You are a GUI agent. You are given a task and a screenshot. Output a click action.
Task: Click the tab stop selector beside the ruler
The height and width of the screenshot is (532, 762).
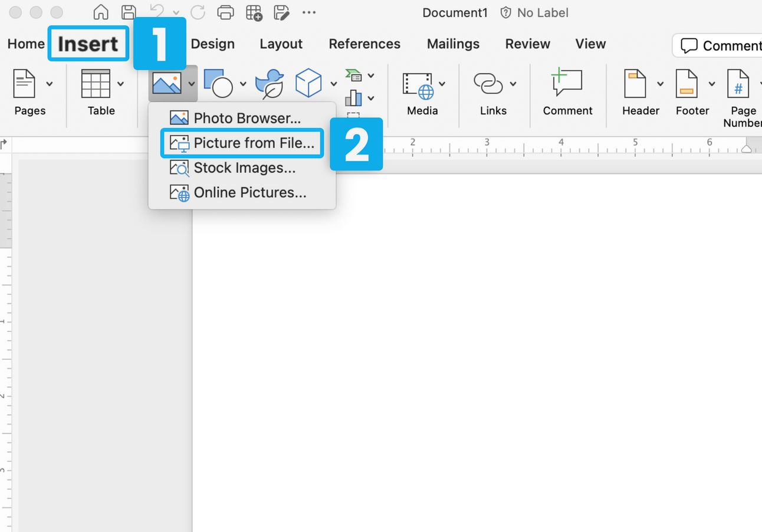click(x=4, y=143)
